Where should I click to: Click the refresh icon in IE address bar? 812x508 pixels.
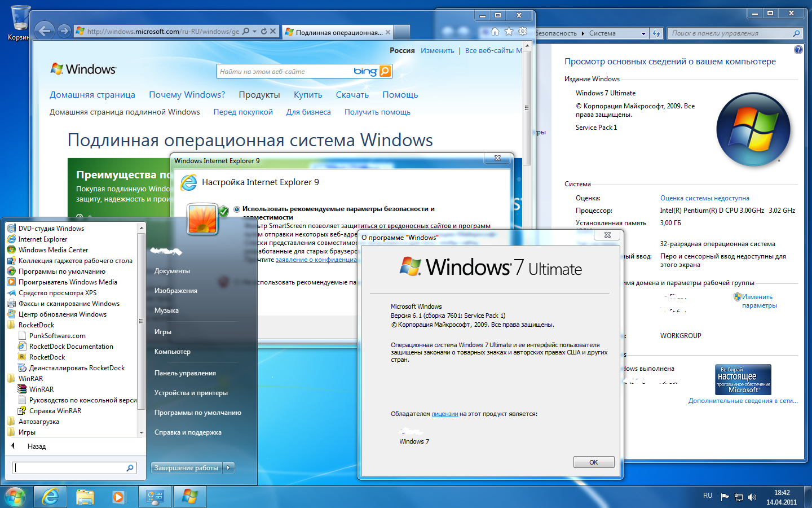point(263,32)
